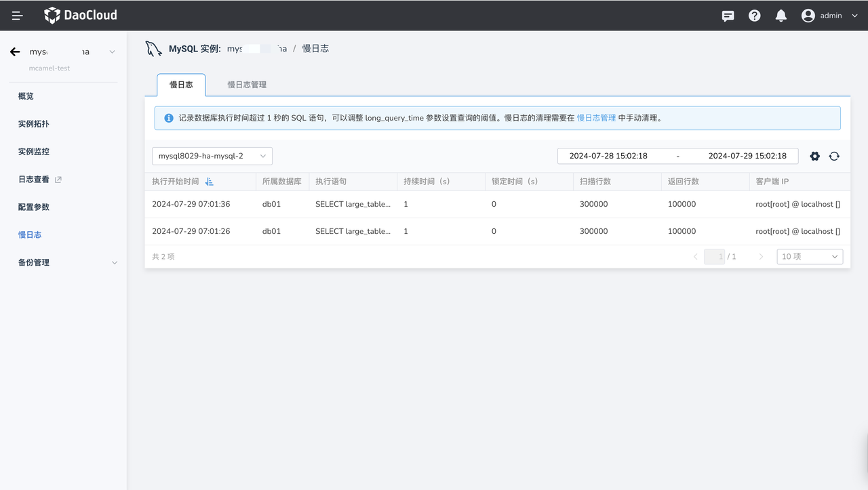868x490 pixels.
Task: Click the admin user avatar icon
Action: click(808, 16)
